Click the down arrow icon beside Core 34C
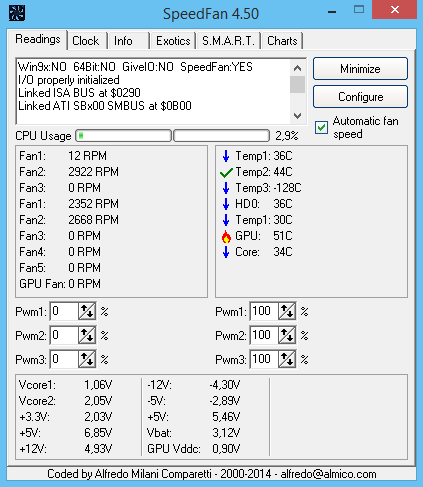 pos(226,252)
